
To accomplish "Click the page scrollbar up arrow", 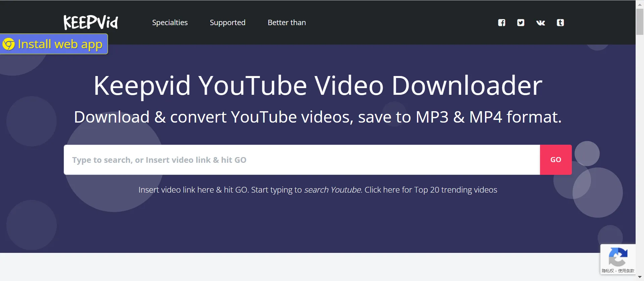I will pyautogui.click(x=640, y=4).
